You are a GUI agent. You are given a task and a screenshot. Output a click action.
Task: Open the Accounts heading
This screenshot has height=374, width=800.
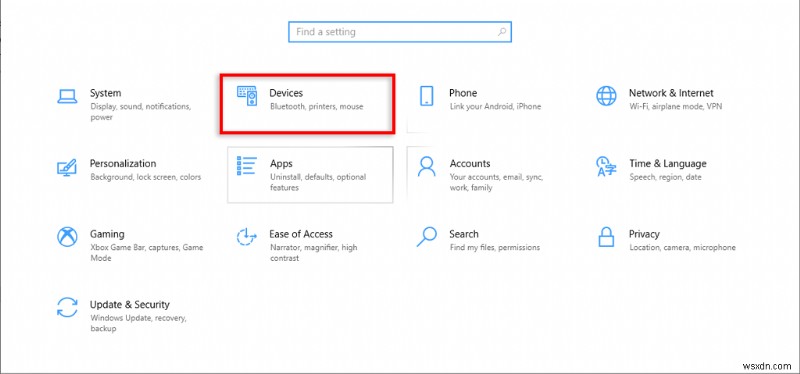[x=470, y=163]
